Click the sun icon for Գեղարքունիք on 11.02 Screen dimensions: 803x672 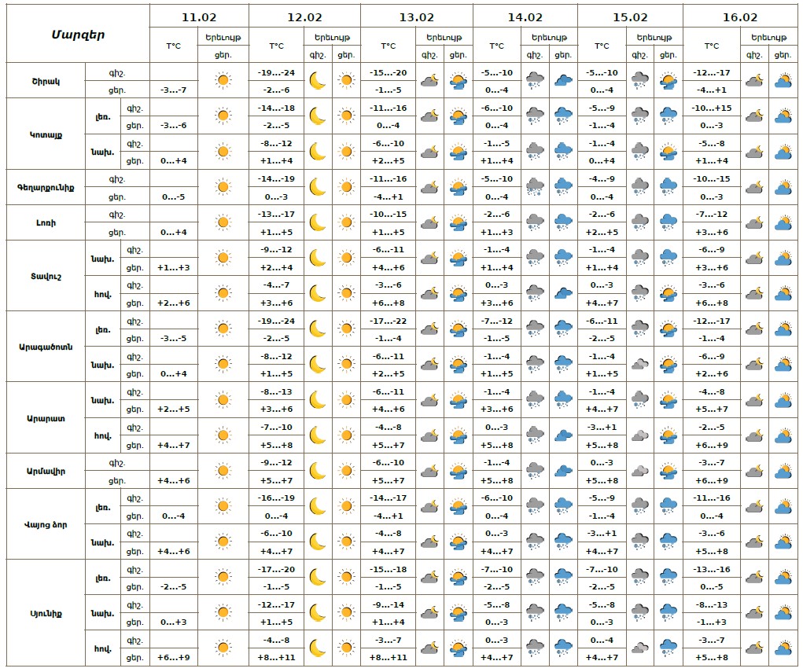(223, 187)
